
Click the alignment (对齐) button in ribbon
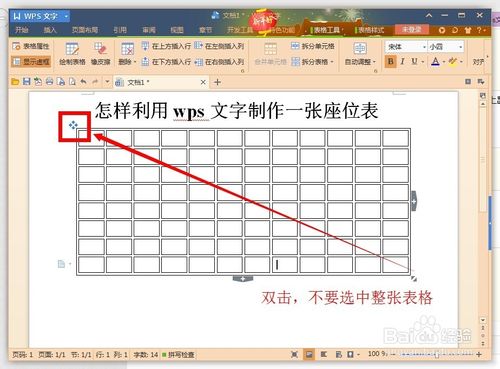pos(479,62)
